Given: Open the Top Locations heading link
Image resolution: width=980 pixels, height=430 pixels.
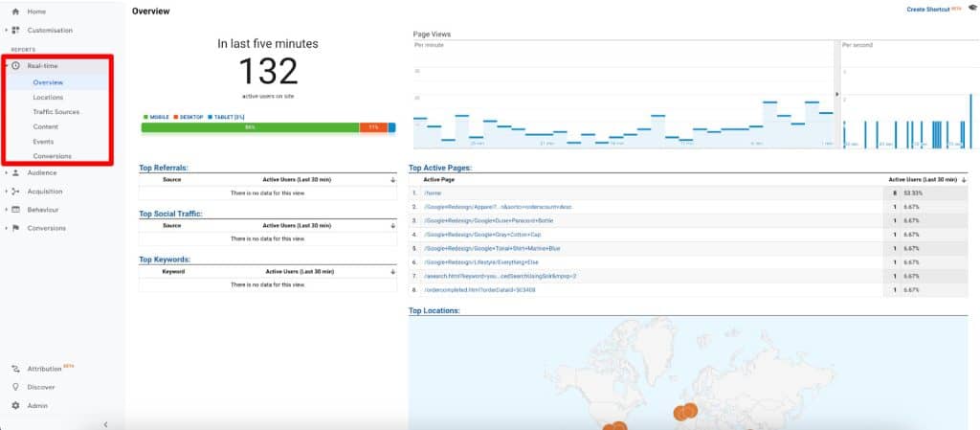Looking at the screenshot, I should click(x=434, y=310).
